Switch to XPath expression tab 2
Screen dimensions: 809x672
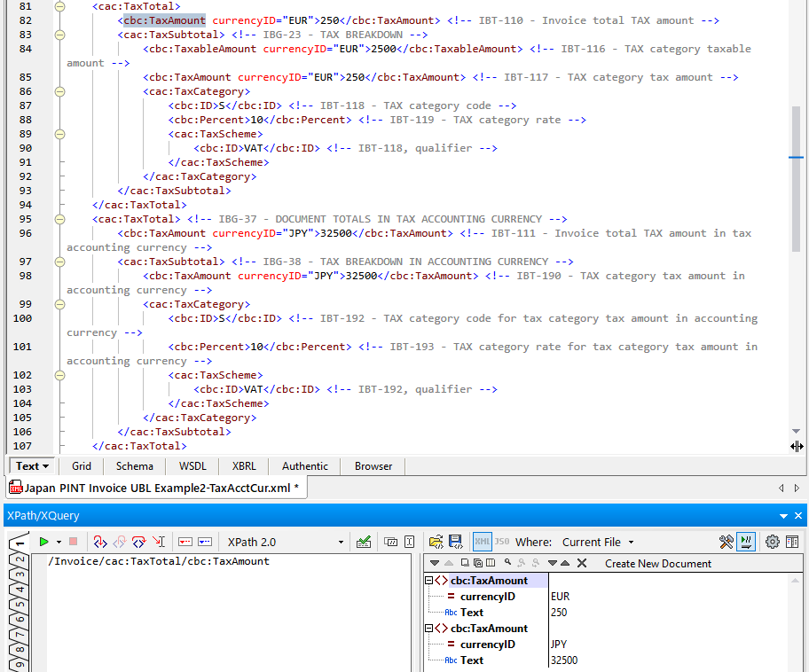[20, 559]
